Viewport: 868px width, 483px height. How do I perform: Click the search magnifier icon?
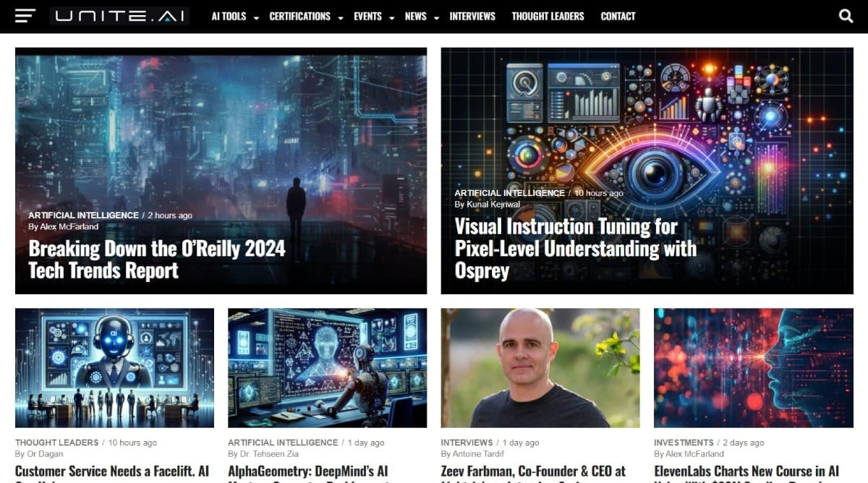coord(845,15)
